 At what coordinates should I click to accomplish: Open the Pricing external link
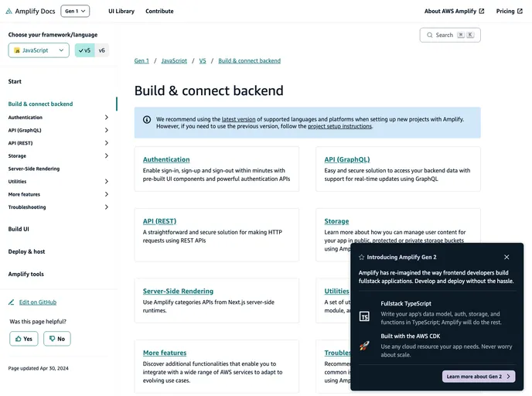pyautogui.click(x=509, y=11)
